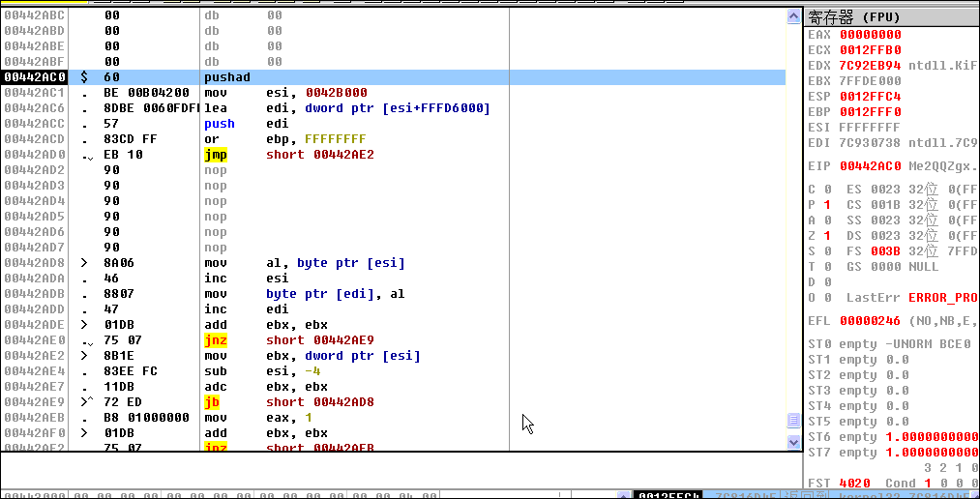980x499 pixels.
Task: Click the P flag value
Action: click(x=827, y=205)
